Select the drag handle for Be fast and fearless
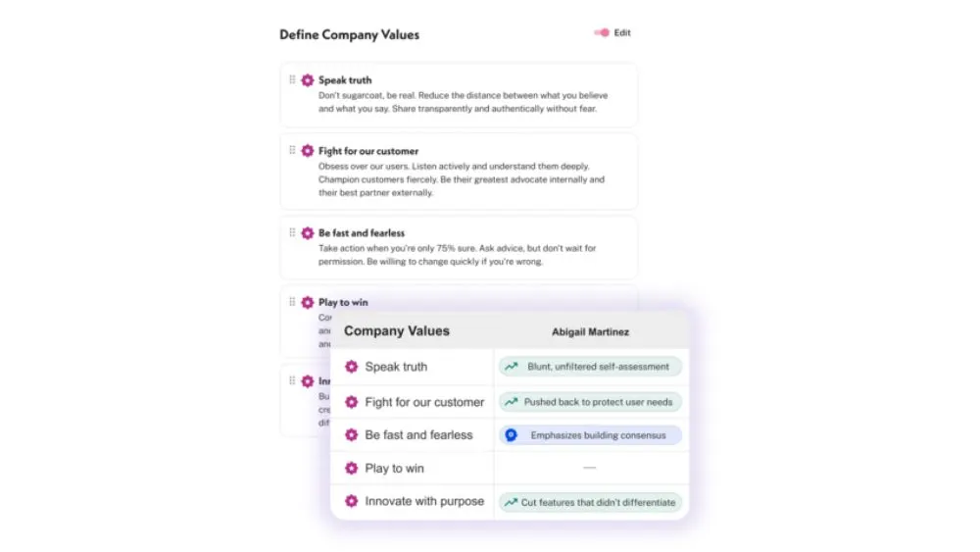The width and height of the screenshot is (980, 552). pos(292,232)
